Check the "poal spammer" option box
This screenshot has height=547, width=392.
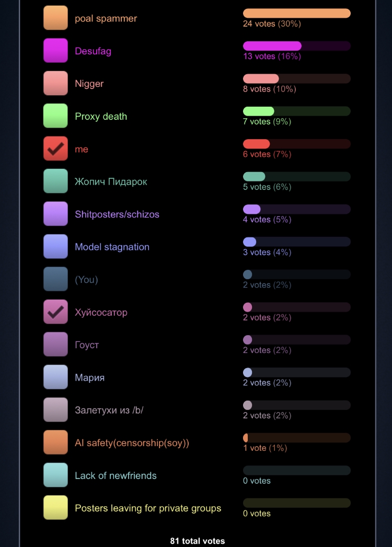pyautogui.click(x=55, y=18)
